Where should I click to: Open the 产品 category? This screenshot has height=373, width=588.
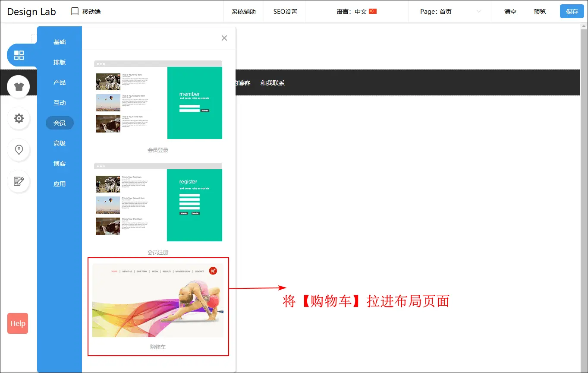coord(60,82)
